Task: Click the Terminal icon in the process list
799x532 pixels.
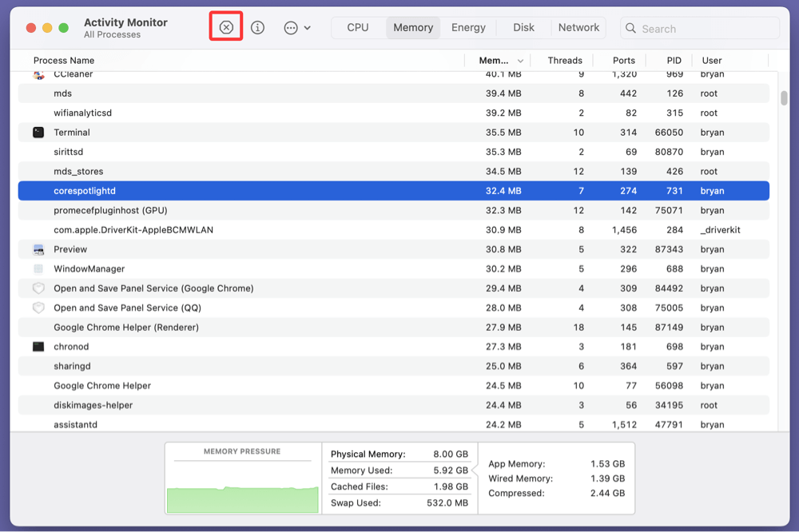Action: tap(38, 132)
